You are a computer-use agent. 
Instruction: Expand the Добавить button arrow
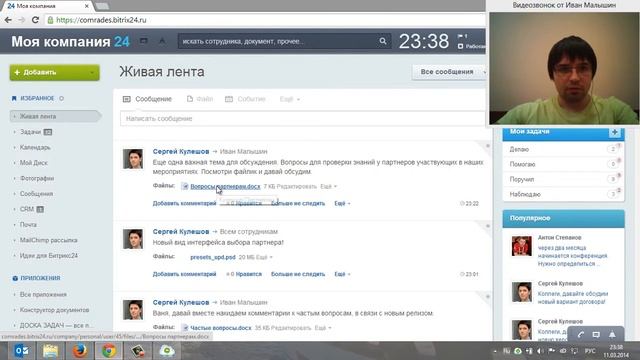(x=92, y=73)
